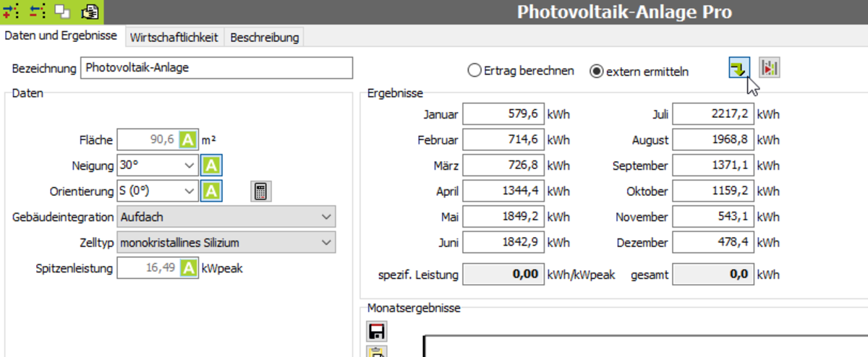Click the blue-and-red minus icon in top toolbar
Image resolution: width=868 pixels, height=357 pixels.
click(x=38, y=11)
